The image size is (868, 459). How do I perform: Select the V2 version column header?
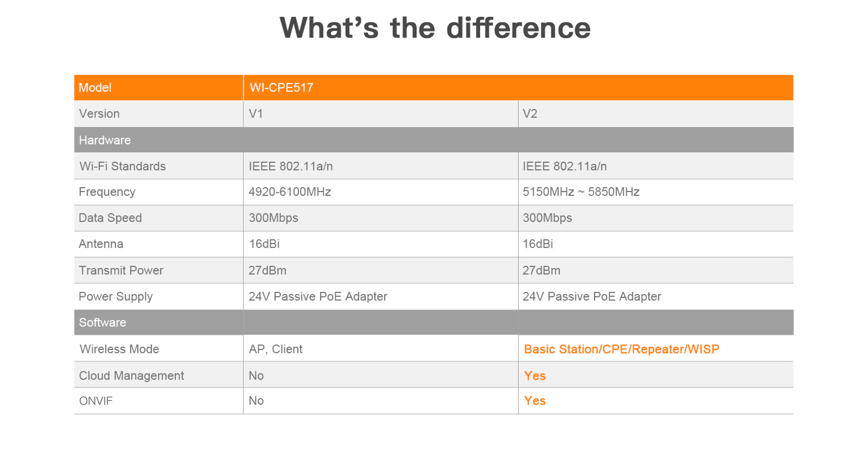(x=530, y=114)
